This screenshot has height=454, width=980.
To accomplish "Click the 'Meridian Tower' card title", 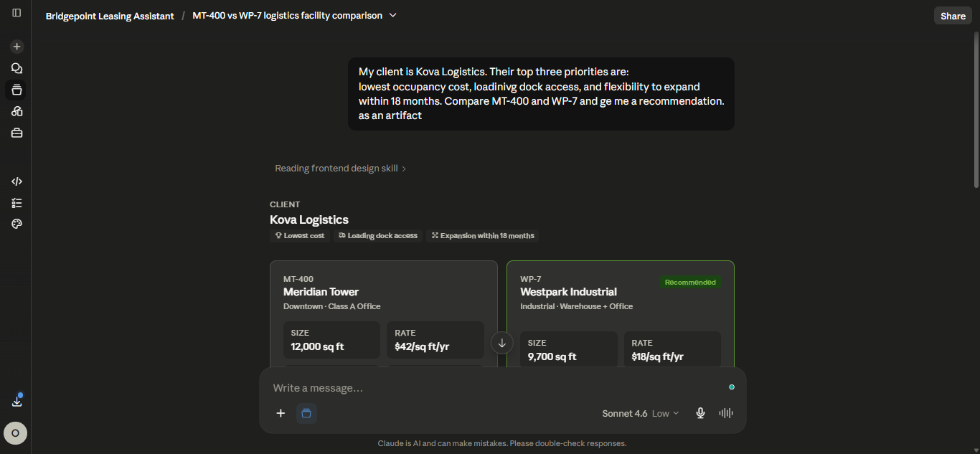I will tap(321, 292).
